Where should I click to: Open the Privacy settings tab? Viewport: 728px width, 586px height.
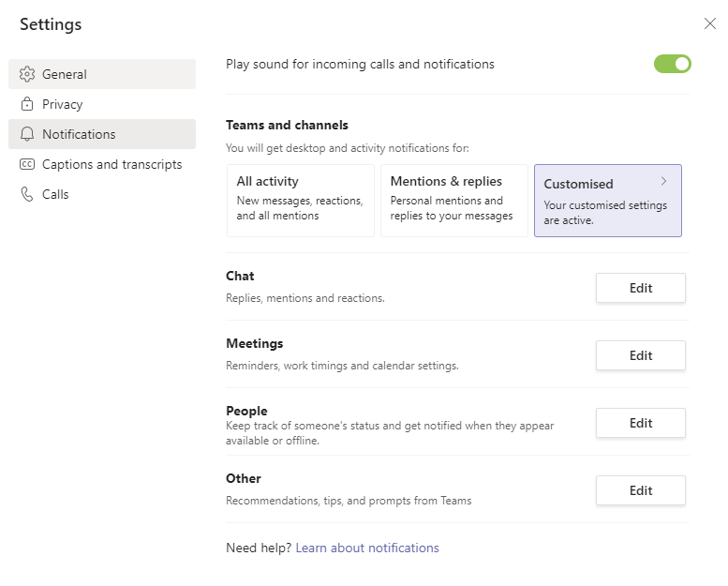tap(63, 104)
